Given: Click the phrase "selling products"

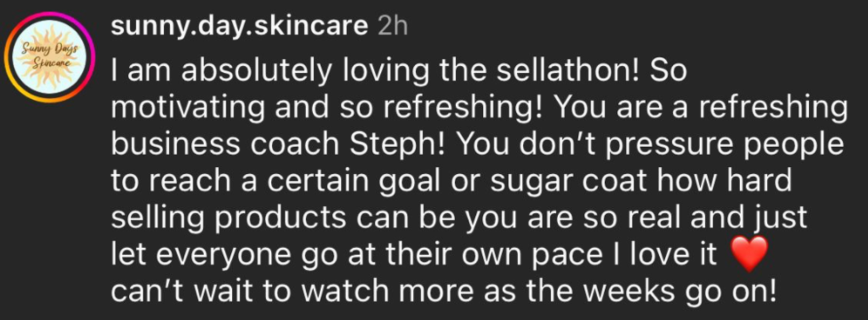Looking at the screenshot, I should pos(228,217).
